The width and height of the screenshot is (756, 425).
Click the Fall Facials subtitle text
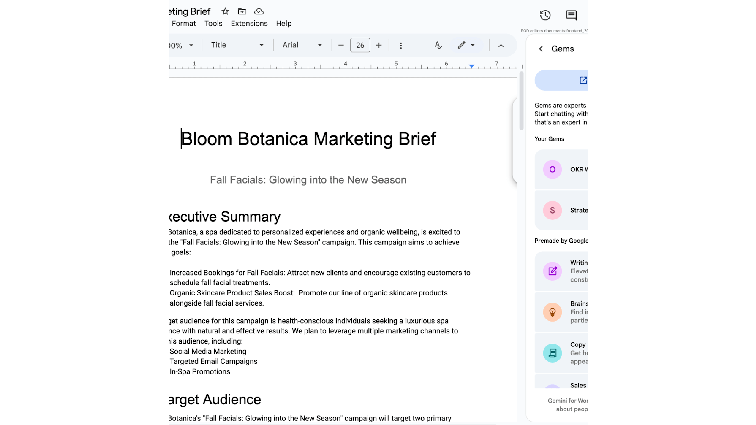308,180
